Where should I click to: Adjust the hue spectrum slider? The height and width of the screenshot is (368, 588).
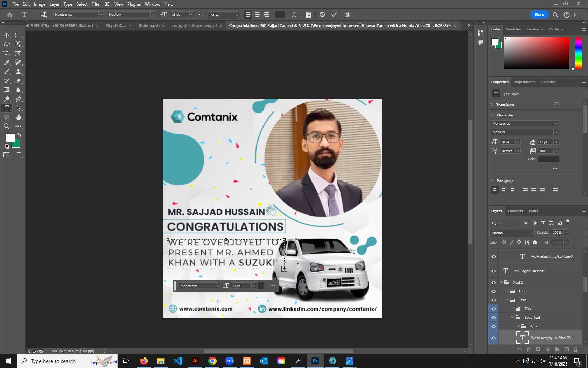pyautogui.click(x=579, y=53)
